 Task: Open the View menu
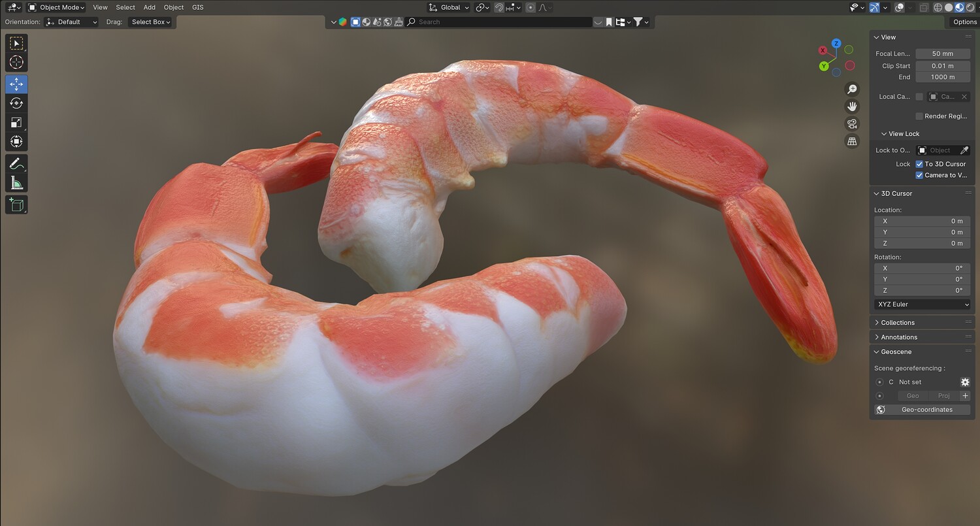(x=100, y=7)
